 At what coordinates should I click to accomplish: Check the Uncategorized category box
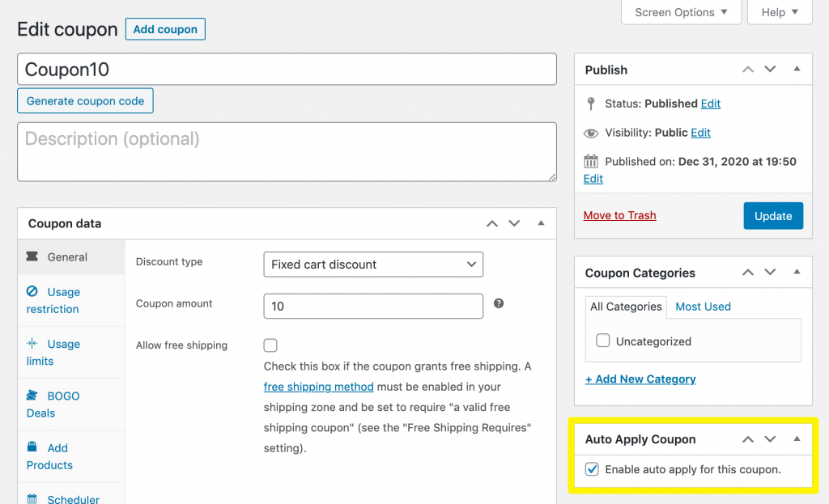click(602, 341)
